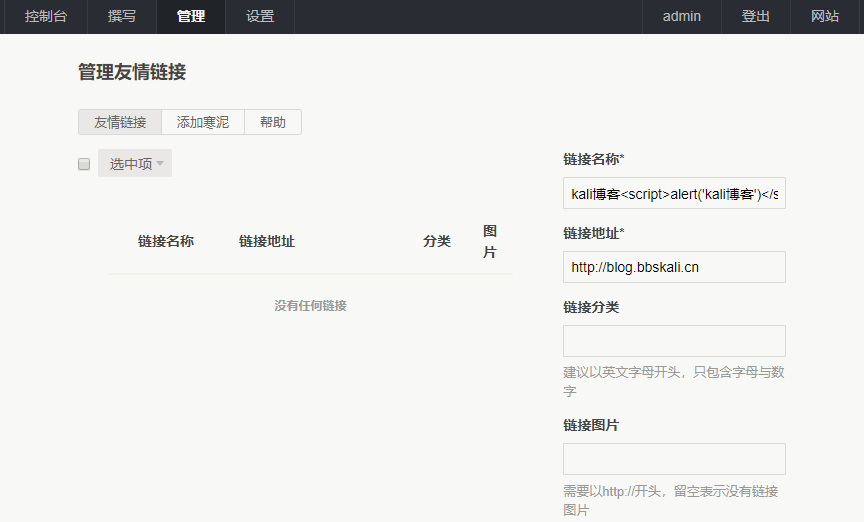This screenshot has height=522, width=864.
Task: Click the 链接地址 column header
Action: tap(267, 241)
